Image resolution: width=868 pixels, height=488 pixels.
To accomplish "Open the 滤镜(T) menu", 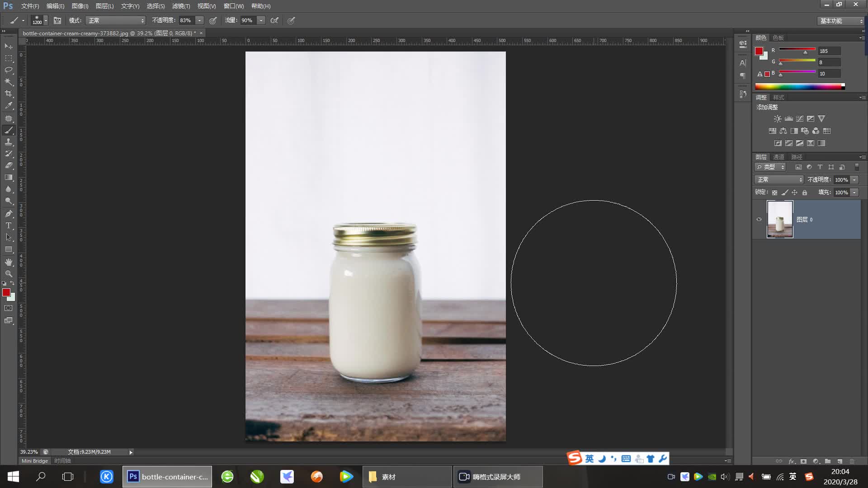I will coord(181,6).
